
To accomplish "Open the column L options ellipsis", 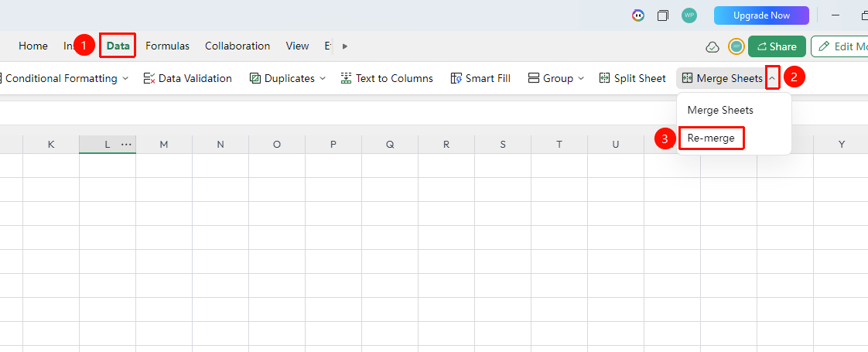I will pyautogui.click(x=126, y=145).
